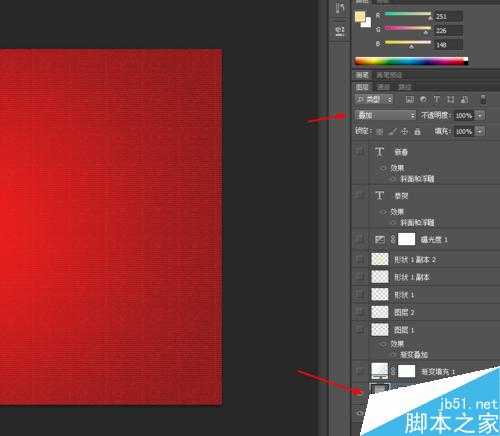Switch to 路径 tab
Viewport: 500px width, 436px height.
pos(405,87)
